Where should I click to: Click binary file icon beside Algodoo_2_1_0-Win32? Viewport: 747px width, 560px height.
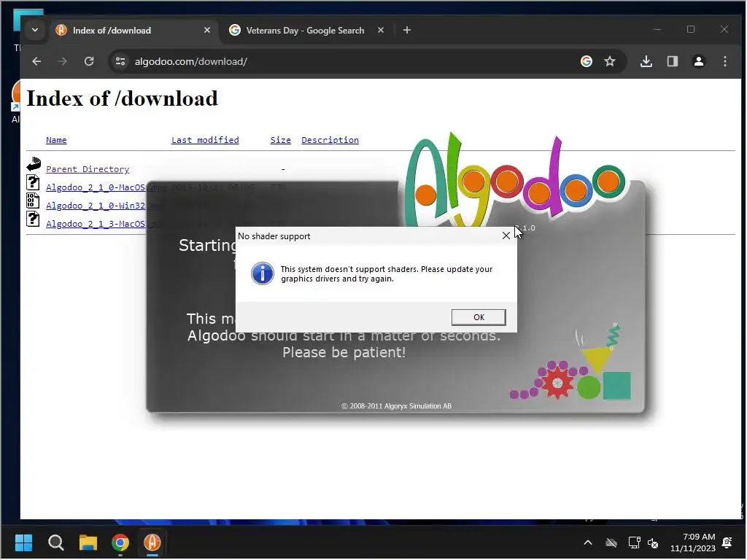(33, 201)
